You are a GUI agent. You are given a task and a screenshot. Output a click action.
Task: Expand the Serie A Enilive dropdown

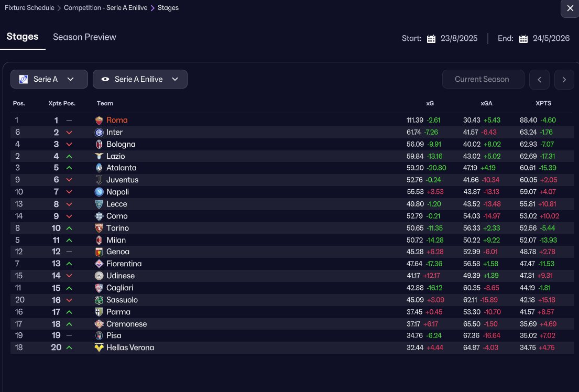pos(140,79)
